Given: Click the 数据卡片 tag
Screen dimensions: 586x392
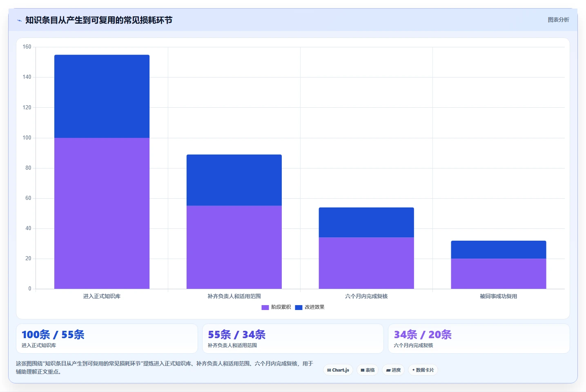Looking at the screenshot, I should (423, 370).
